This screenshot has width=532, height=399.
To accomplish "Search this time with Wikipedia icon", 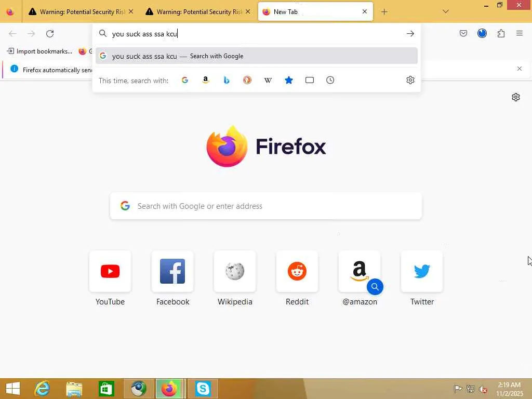I will point(268,80).
